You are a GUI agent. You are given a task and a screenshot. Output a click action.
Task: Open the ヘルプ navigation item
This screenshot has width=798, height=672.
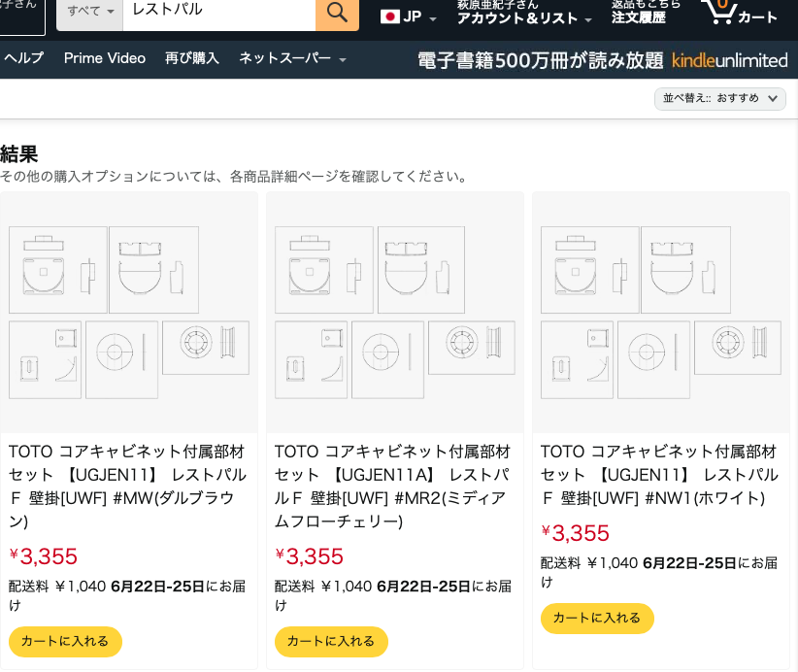pos(24,58)
